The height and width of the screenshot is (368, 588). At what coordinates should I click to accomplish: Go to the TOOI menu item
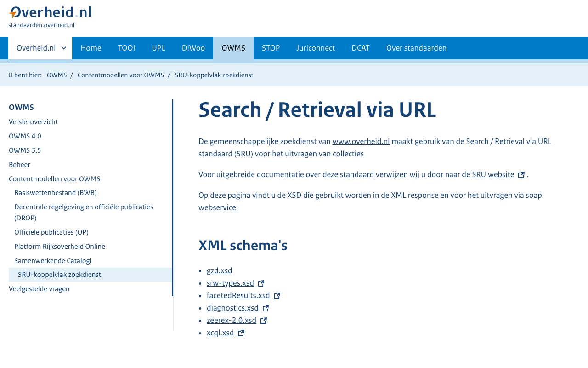(x=126, y=48)
